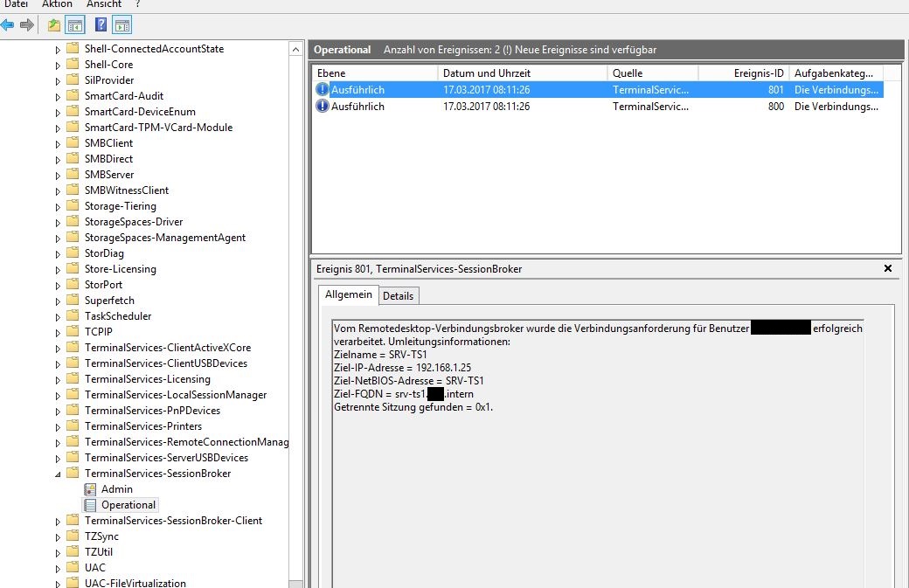
Task: Close the event 801 preview pane
Action: click(888, 269)
